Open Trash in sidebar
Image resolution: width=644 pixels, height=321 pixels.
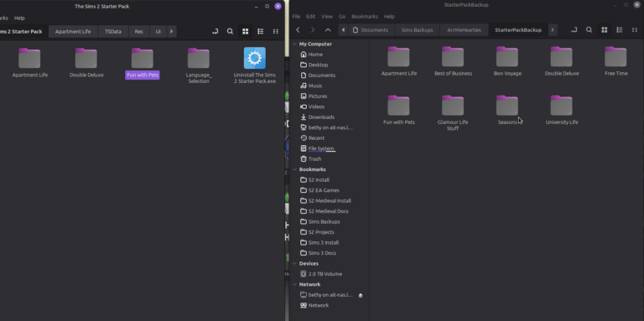(314, 159)
